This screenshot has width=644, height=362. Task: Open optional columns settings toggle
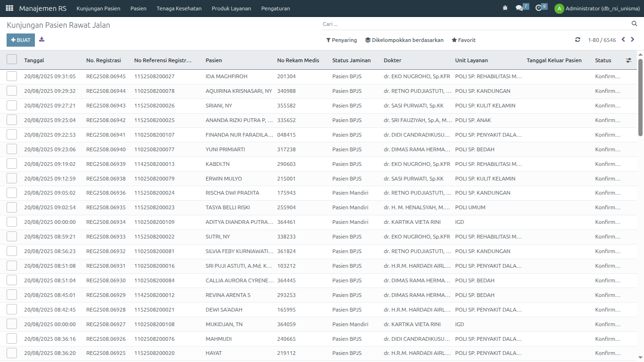pyautogui.click(x=628, y=60)
